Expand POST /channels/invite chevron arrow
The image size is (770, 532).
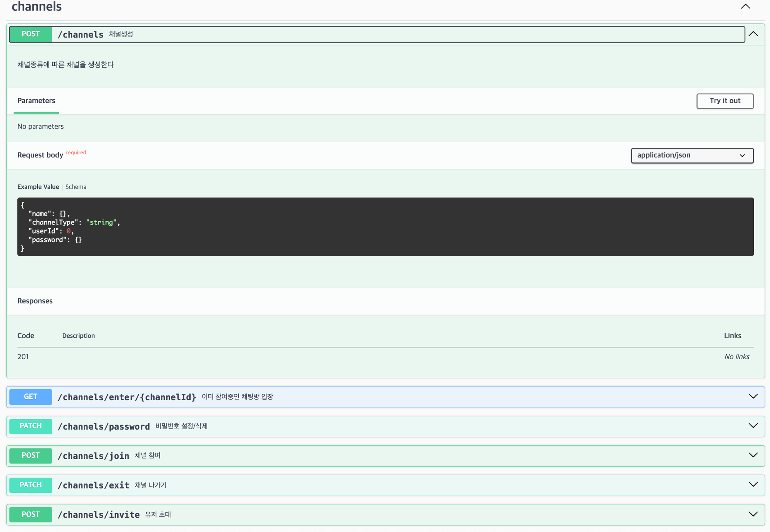click(x=753, y=514)
